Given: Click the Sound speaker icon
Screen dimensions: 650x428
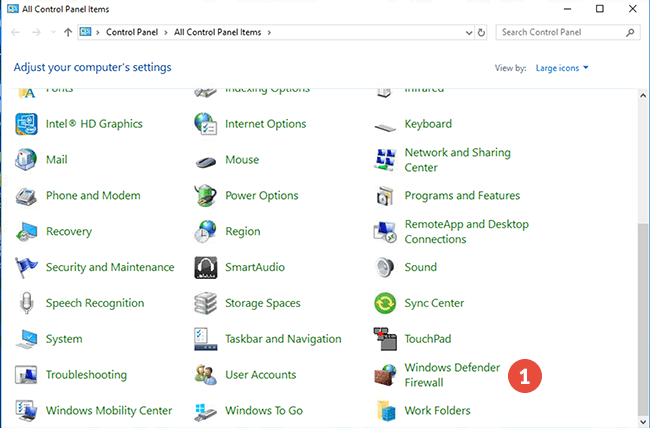Looking at the screenshot, I should 385,267.
